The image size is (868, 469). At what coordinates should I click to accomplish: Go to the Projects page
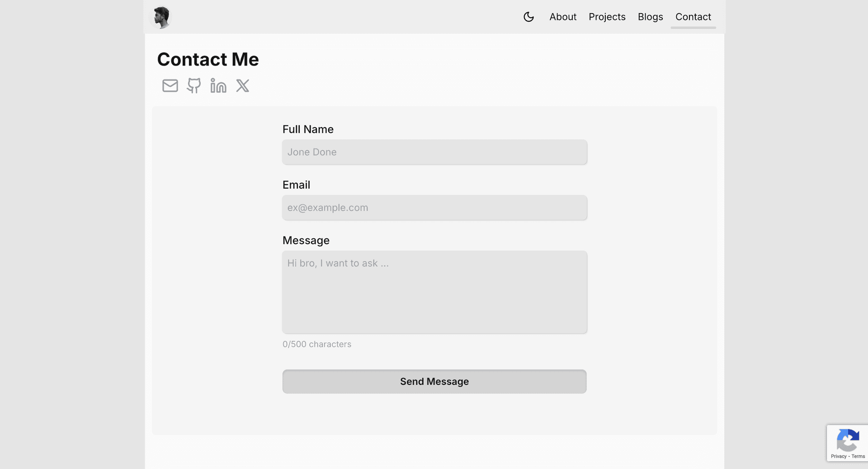click(607, 17)
